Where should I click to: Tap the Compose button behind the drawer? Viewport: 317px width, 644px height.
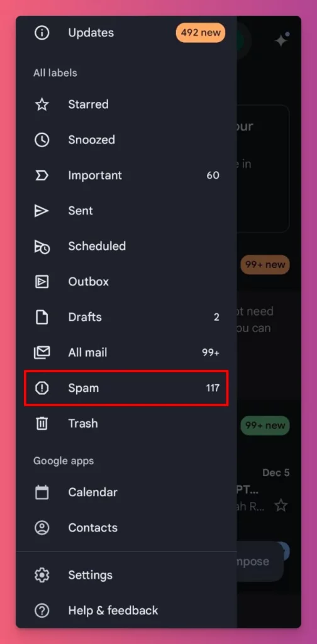pyautogui.click(x=260, y=562)
